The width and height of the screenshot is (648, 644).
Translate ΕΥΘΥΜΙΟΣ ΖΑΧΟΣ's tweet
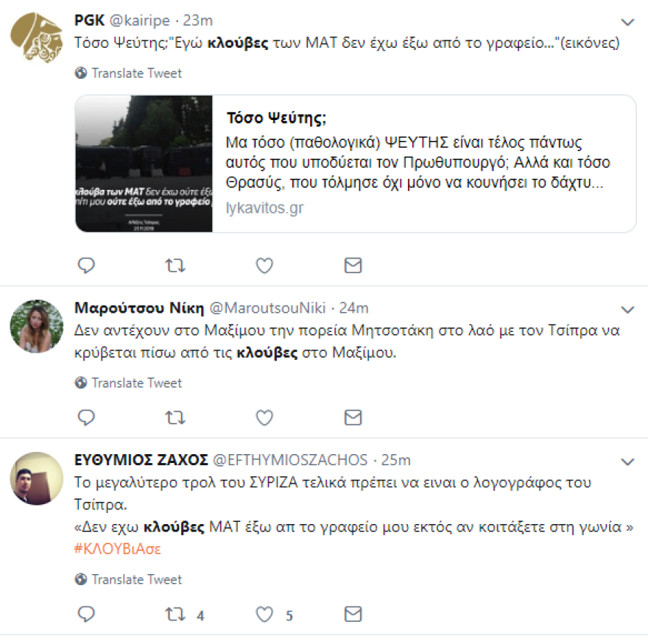point(81,579)
